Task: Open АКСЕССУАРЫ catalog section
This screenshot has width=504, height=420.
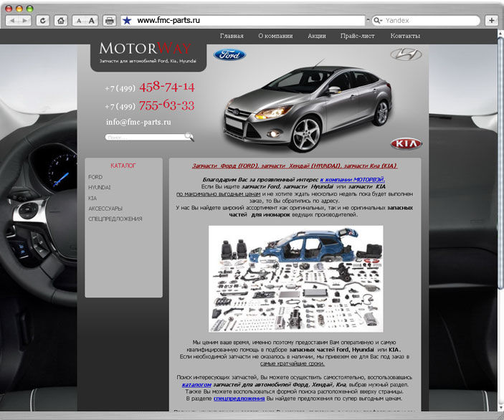Action: [x=105, y=209]
